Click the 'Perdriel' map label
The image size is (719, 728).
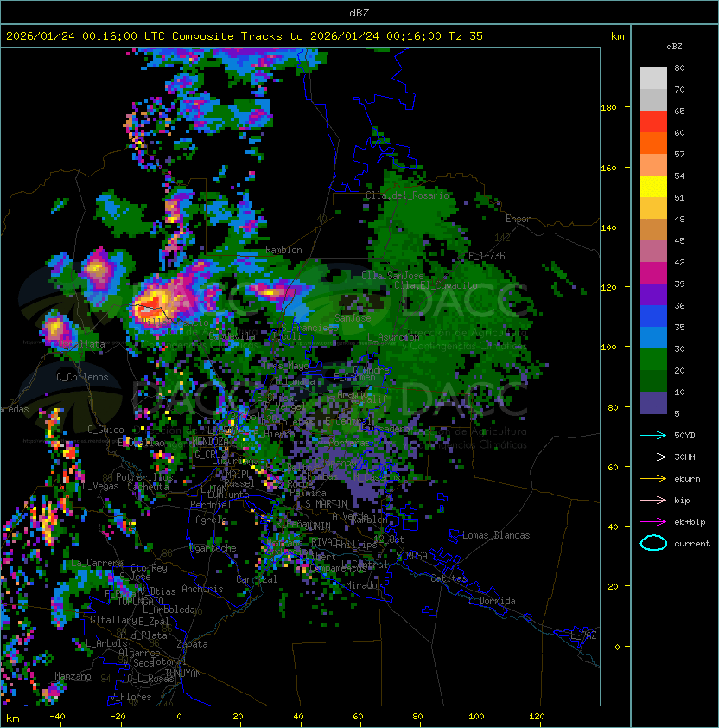211,505
